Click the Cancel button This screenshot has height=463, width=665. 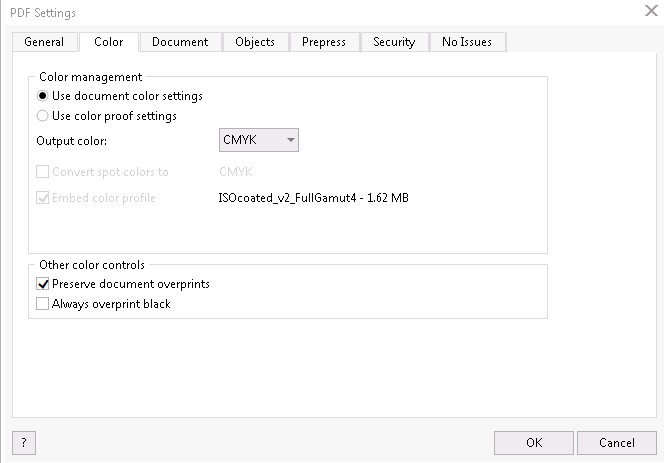point(617,443)
